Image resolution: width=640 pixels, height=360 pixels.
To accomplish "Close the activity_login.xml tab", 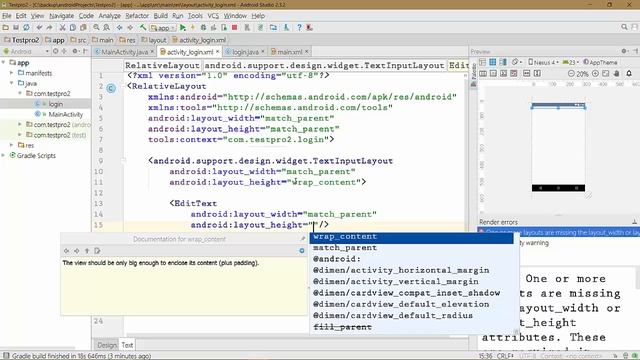I will (x=218, y=51).
